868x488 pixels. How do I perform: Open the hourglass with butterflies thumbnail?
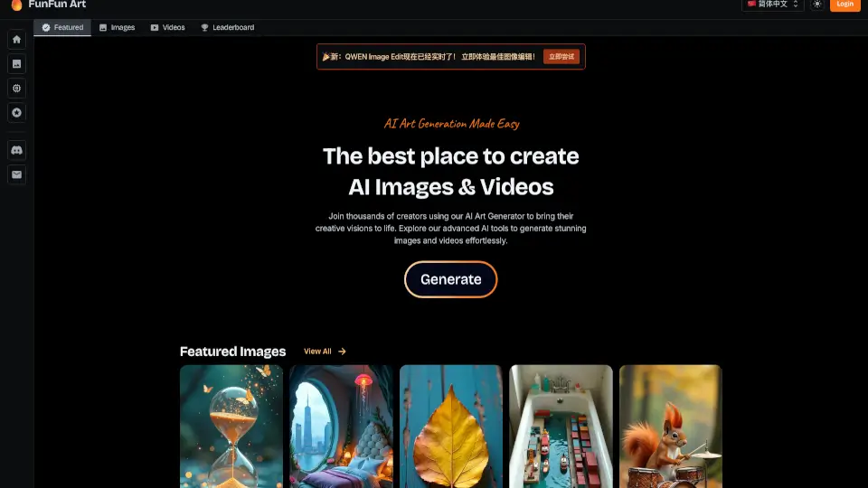point(231,426)
